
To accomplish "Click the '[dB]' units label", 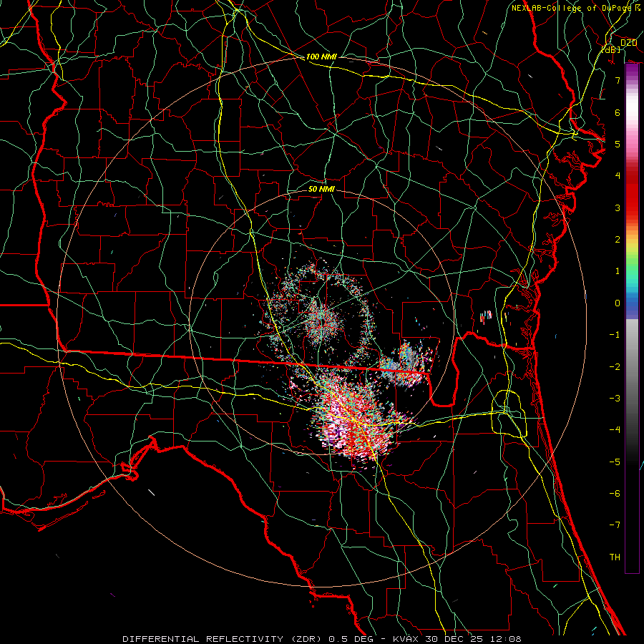I will (610, 49).
